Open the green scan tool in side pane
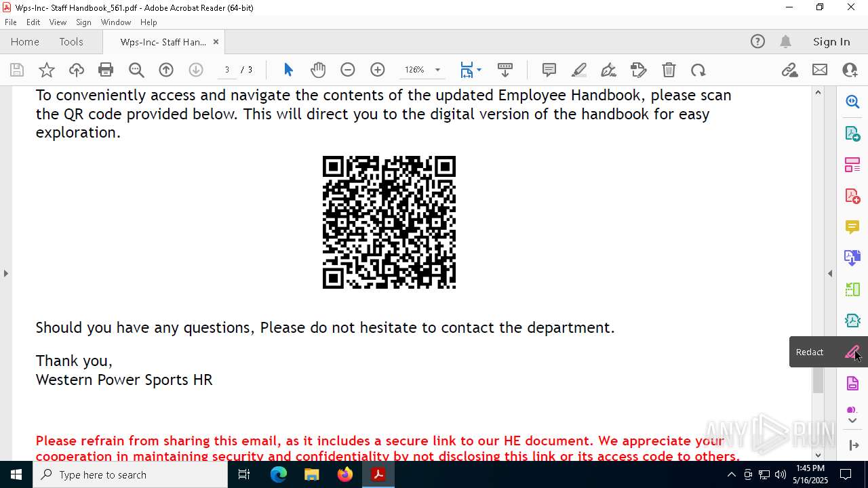 coord(852,289)
